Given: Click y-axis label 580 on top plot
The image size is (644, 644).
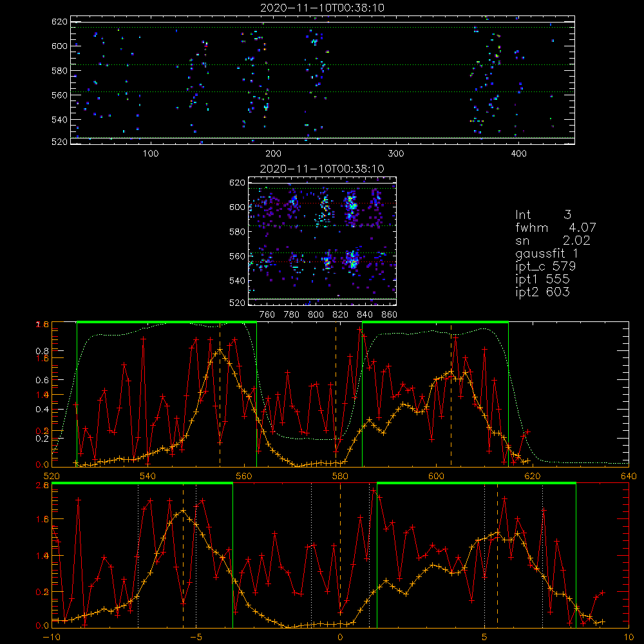Looking at the screenshot, I should 59,71.
